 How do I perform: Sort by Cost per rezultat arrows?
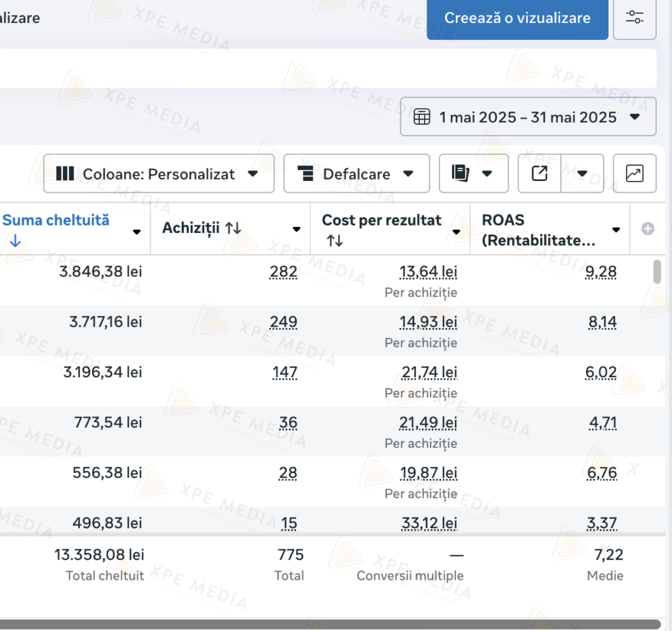[x=335, y=241]
